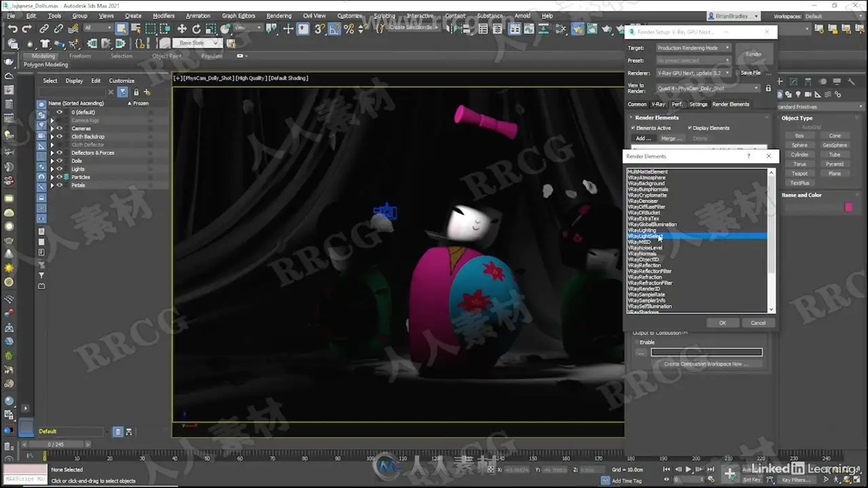Hide the Dolls layer via eye icon
Screen dimensions: 868x488
click(x=60, y=161)
